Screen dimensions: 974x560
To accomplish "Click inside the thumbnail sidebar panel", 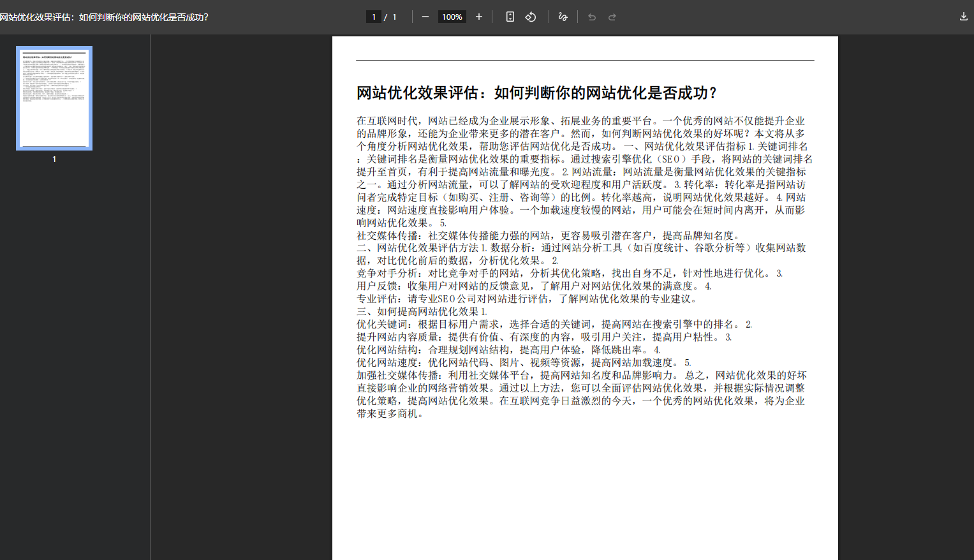I will click(x=73, y=319).
